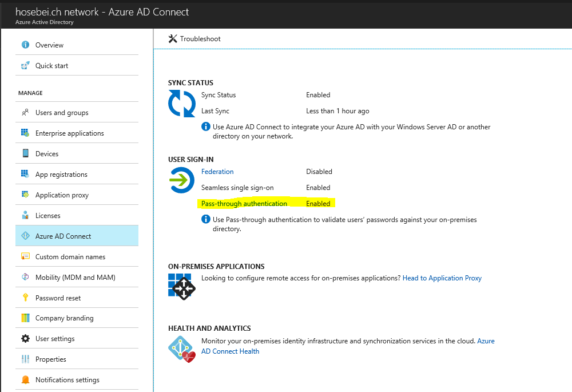Click the Enterprise applications grid icon
572x392 pixels.
25,133
